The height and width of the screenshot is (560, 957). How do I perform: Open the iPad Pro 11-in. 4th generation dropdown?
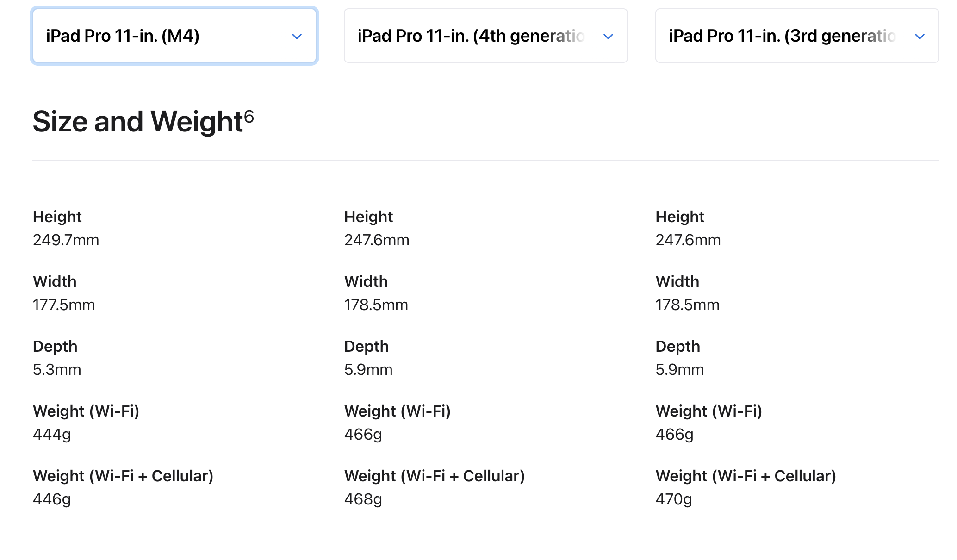pos(486,36)
